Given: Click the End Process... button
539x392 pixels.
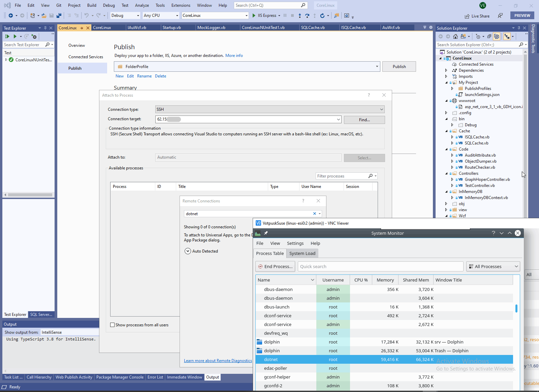Looking at the screenshot, I should tap(275, 266).
